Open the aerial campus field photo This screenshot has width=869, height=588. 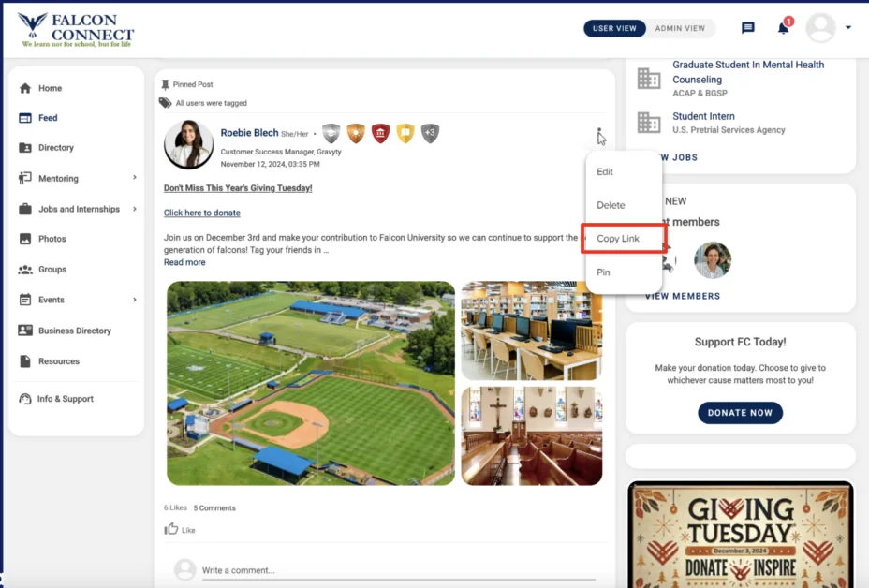tap(311, 384)
